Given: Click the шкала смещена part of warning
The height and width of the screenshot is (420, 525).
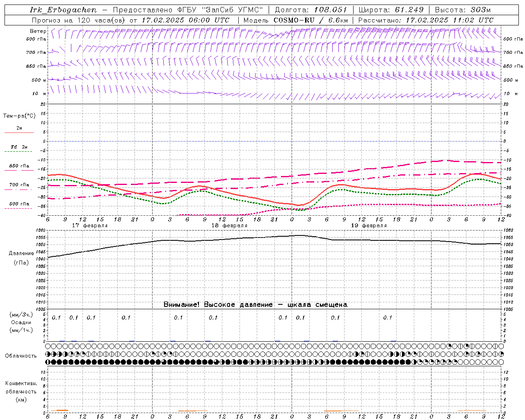Looking at the screenshot, I should click(317, 305).
